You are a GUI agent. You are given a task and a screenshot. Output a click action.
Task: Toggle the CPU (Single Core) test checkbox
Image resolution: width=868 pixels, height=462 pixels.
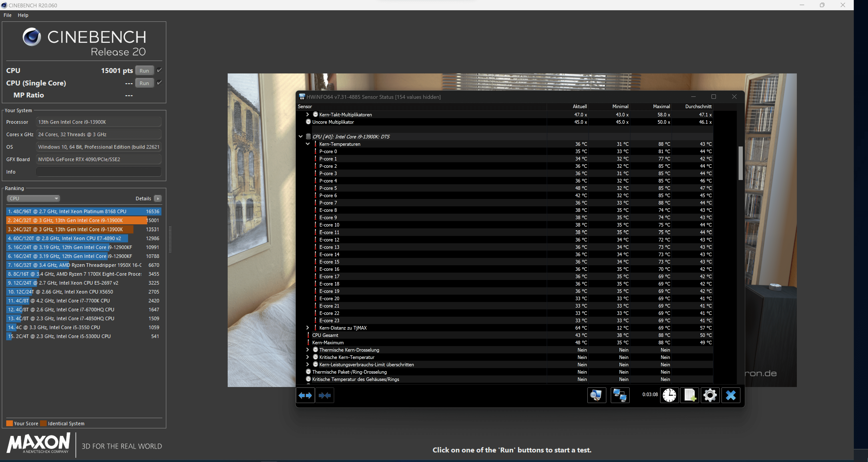click(x=159, y=83)
